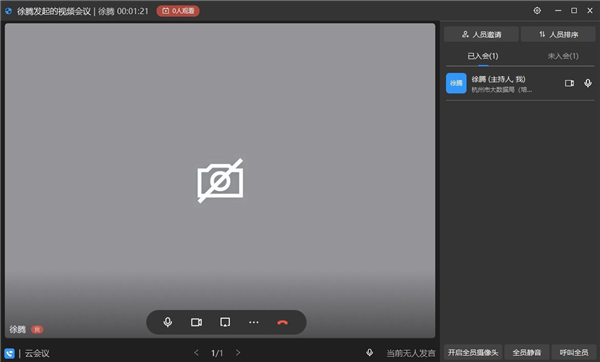The height and width of the screenshot is (362, 600).
Task: Mute the microphone in call toolbar
Action: (x=168, y=322)
